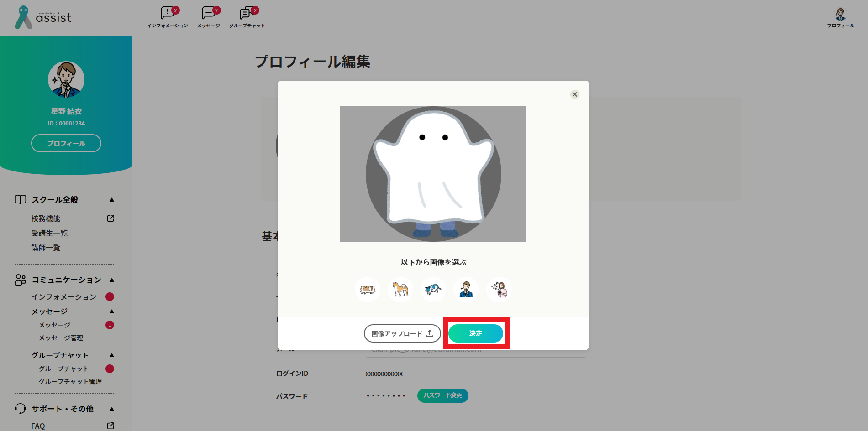Close the image selection dialog
This screenshot has width=868, height=431.
click(x=574, y=94)
